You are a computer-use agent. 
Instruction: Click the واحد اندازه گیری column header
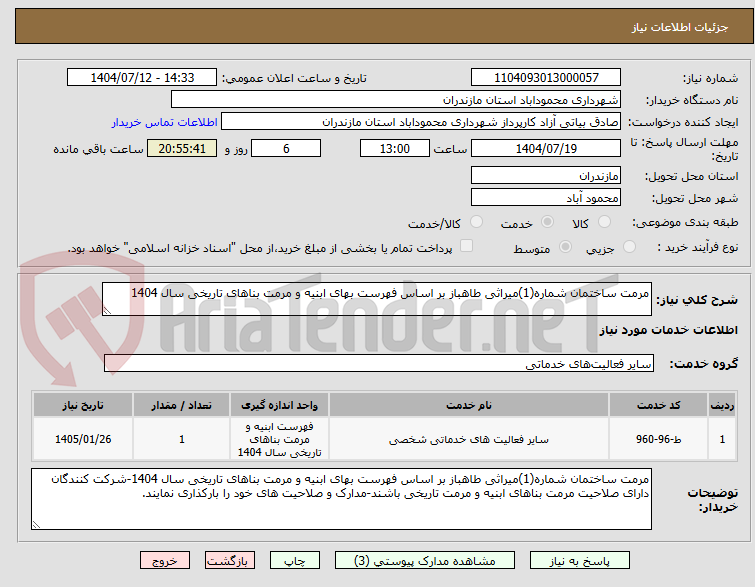click(x=280, y=405)
